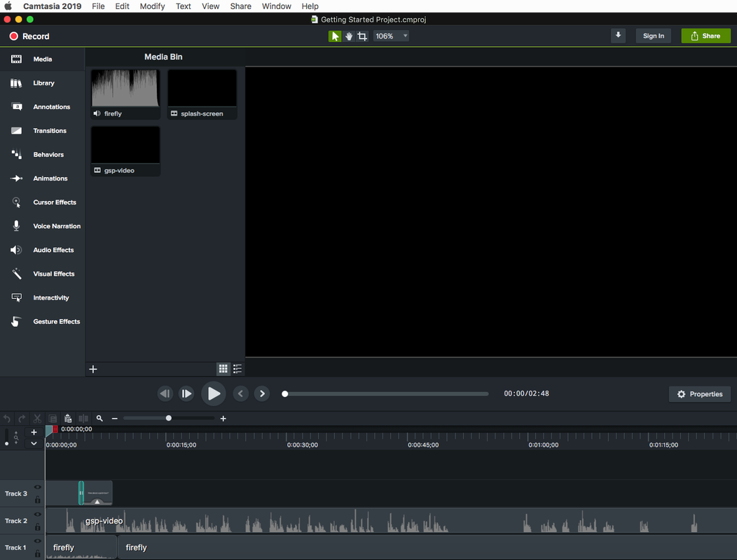The height and width of the screenshot is (560, 737).
Task: Jump to next clip with right chevron
Action: pos(262,393)
